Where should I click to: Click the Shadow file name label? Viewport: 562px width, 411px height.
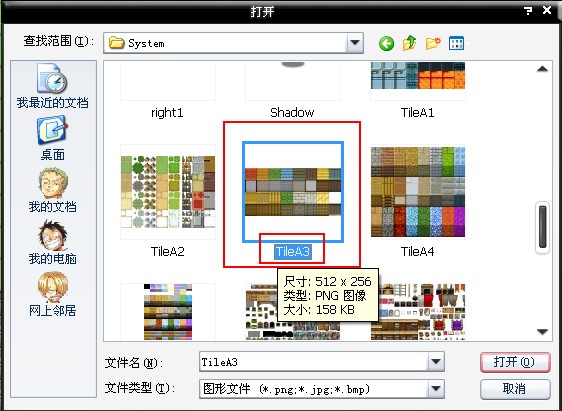[292, 113]
